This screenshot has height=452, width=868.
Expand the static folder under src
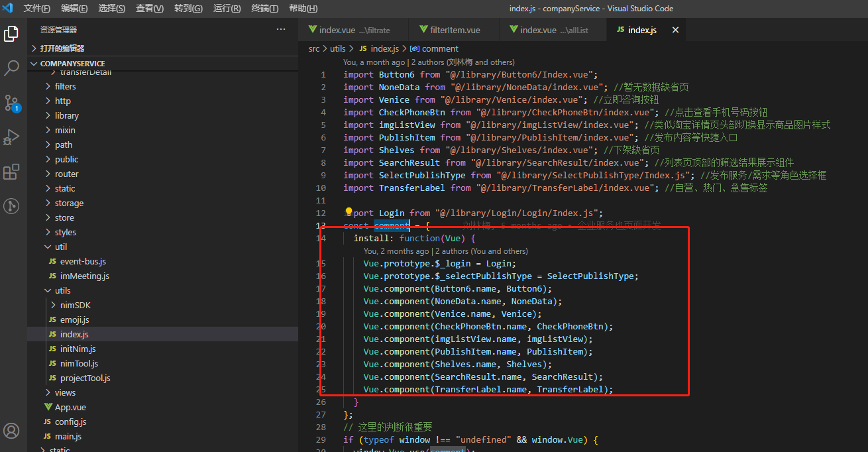click(162, 188)
